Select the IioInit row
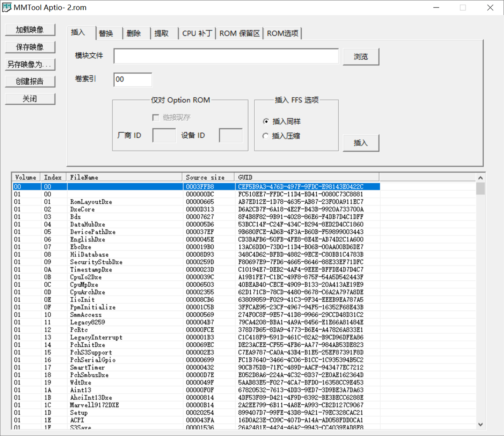504x436 pixels. tap(196, 300)
